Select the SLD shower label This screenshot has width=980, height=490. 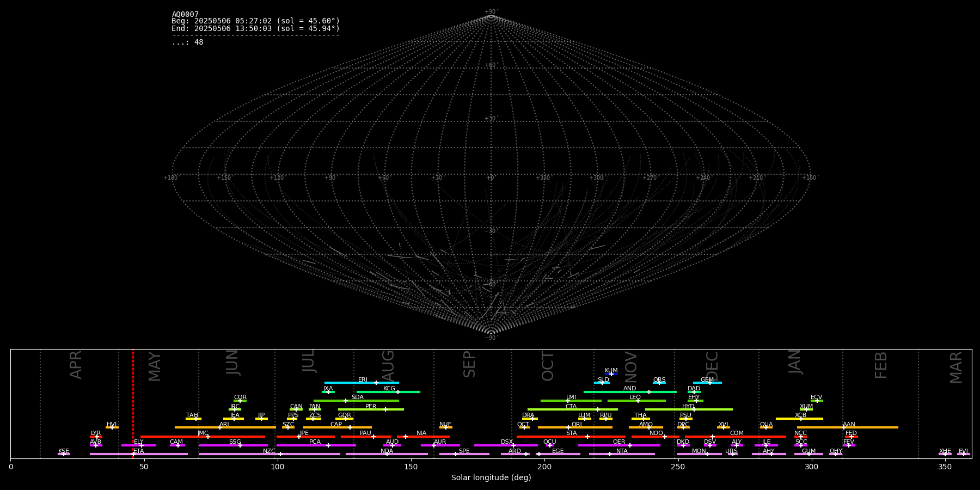(x=603, y=380)
